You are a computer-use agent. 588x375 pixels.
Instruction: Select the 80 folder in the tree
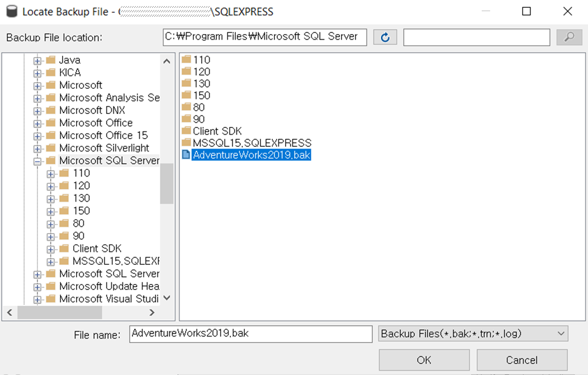point(78,223)
